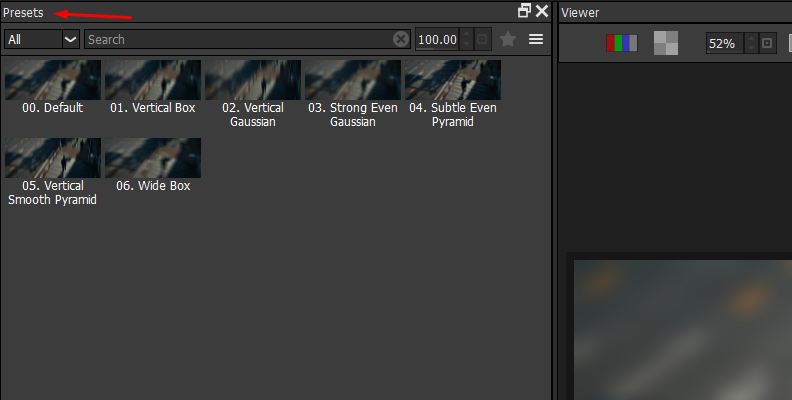Select the 04. Subtle Even Pyramid thumbnail
The width and height of the screenshot is (792, 400).
[453, 80]
